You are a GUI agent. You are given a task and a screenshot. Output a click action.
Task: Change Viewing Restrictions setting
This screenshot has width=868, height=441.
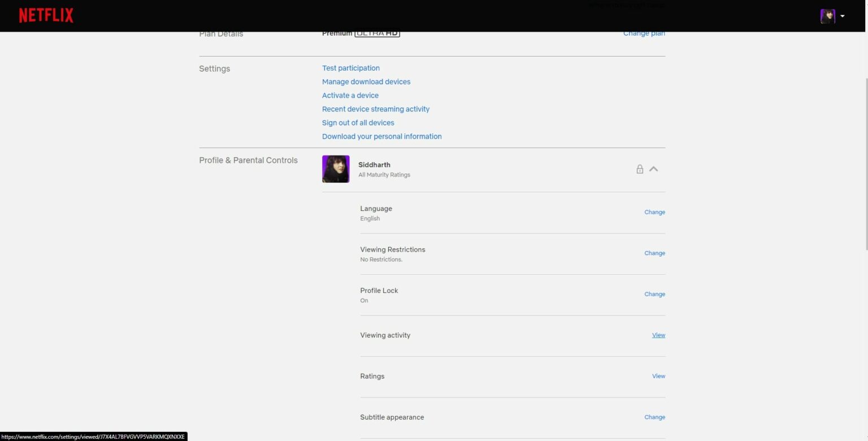tap(654, 253)
